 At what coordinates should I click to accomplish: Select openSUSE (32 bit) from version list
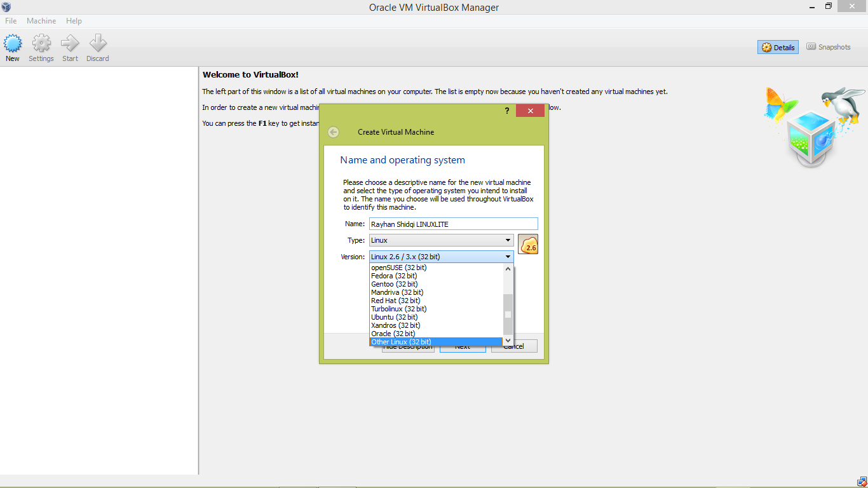(x=436, y=268)
